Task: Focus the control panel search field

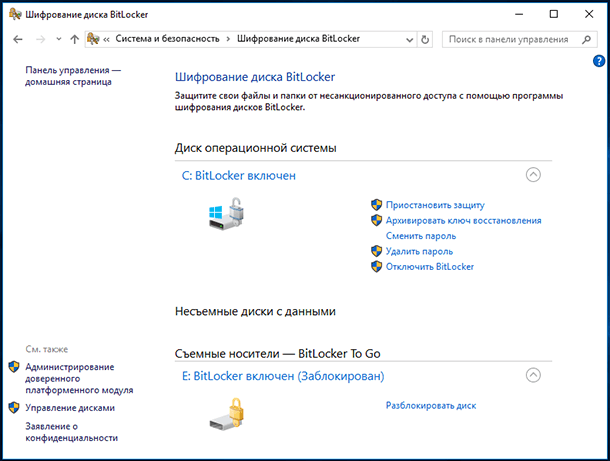Action: pyautogui.click(x=519, y=39)
